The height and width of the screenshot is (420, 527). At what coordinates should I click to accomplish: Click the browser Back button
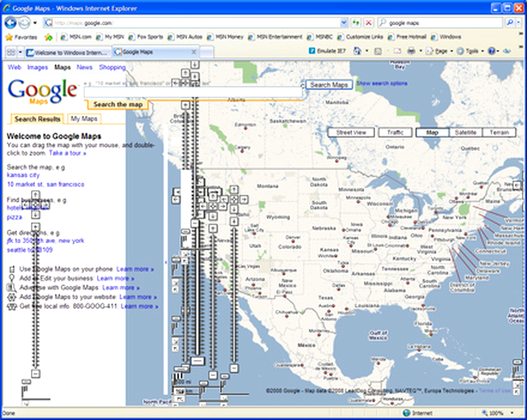click(11, 22)
